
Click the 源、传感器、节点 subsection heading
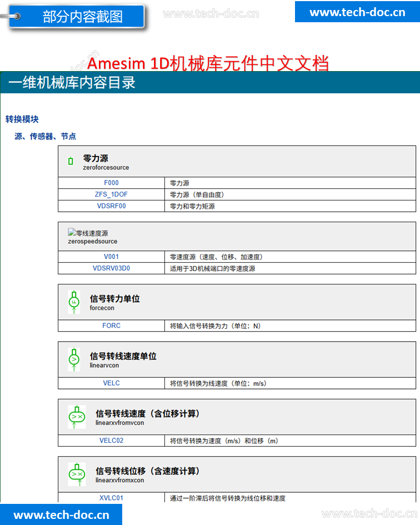click(45, 136)
